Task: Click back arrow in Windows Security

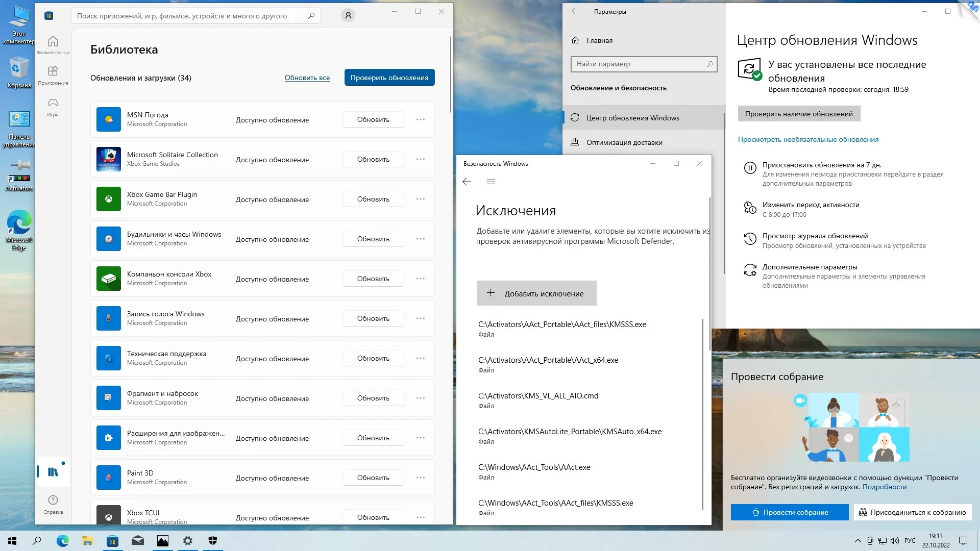Action: click(467, 182)
